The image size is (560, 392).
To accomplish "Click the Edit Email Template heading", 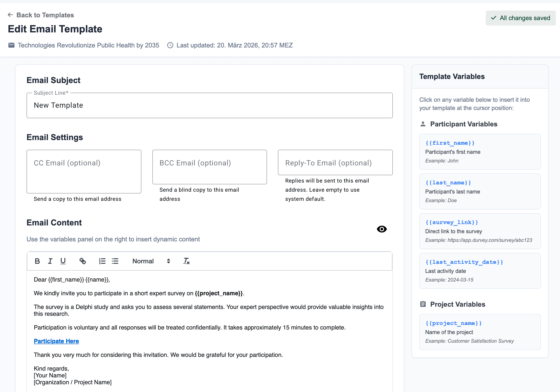I will click(55, 29).
